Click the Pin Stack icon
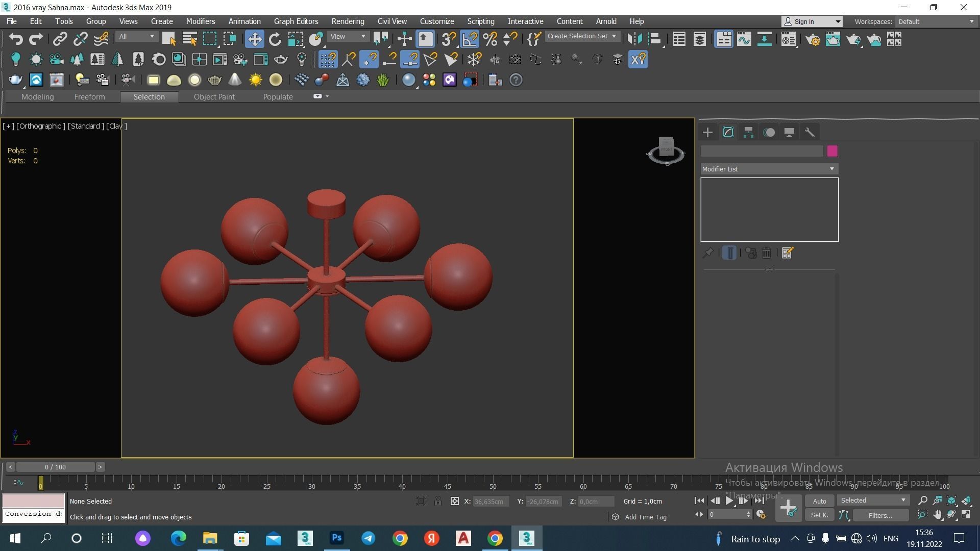Image resolution: width=980 pixels, height=551 pixels. click(708, 253)
